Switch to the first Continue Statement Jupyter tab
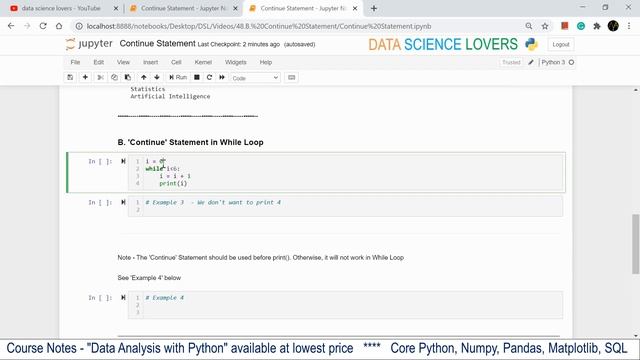Screen dimensions: 640x360 coord(183,8)
